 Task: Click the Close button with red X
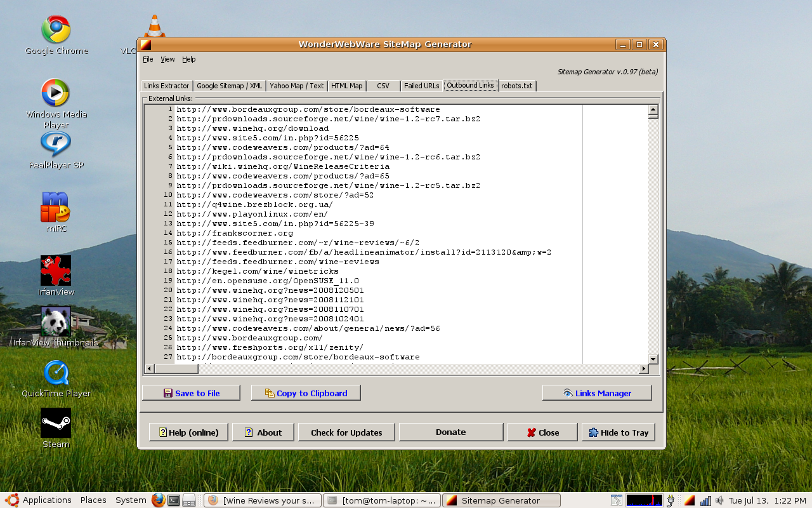(542, 432)
